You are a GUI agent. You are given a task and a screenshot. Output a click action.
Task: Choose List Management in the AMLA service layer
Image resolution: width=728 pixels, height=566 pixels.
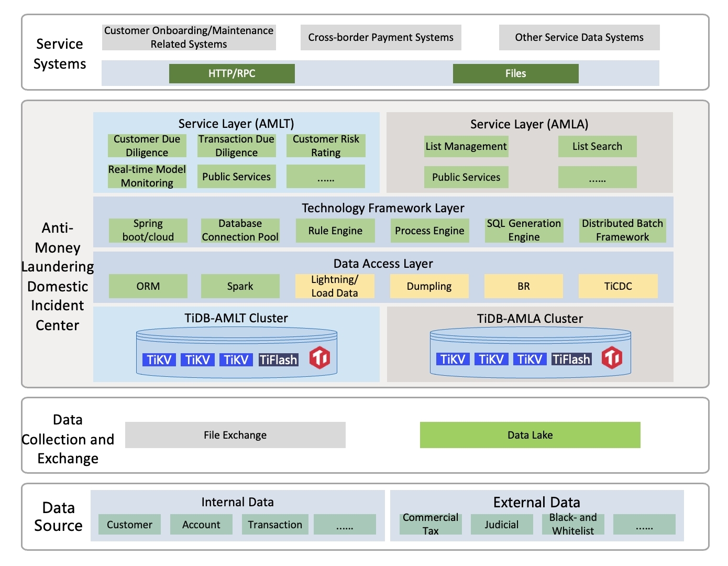tap(466, 146)
